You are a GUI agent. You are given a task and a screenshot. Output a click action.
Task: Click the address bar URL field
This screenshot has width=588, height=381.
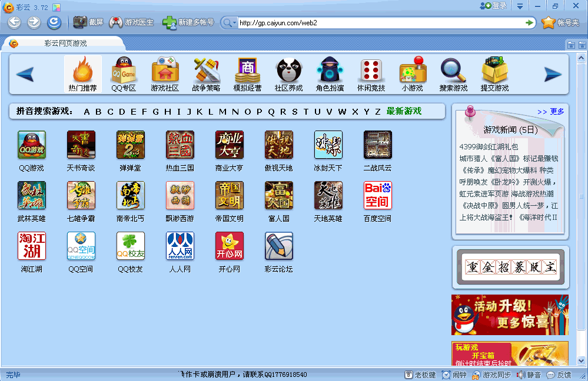tap(381, 23)
